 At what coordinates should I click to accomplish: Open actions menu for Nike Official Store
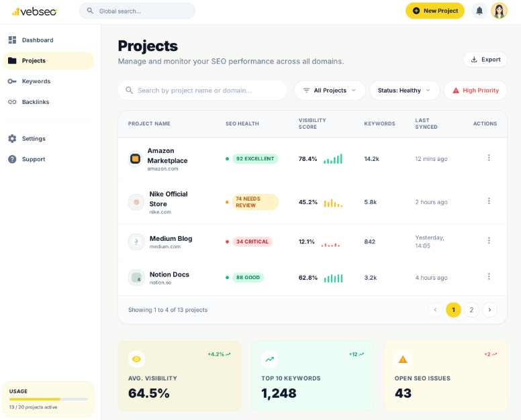click(x=489, y=201)
